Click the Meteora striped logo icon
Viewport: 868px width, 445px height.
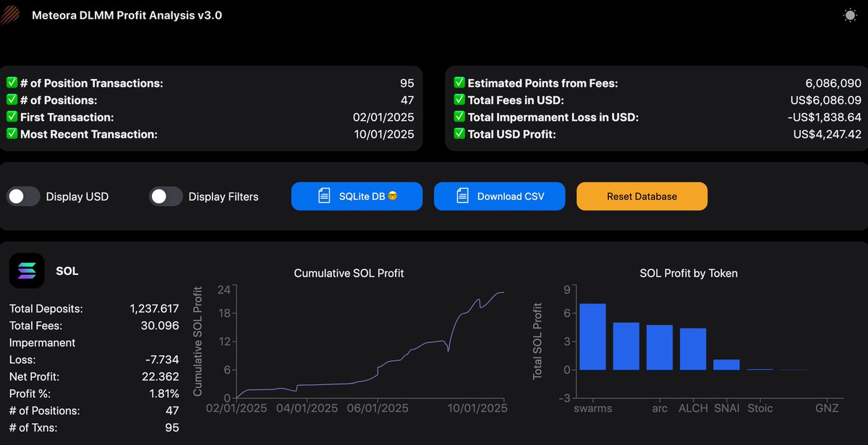10,15
